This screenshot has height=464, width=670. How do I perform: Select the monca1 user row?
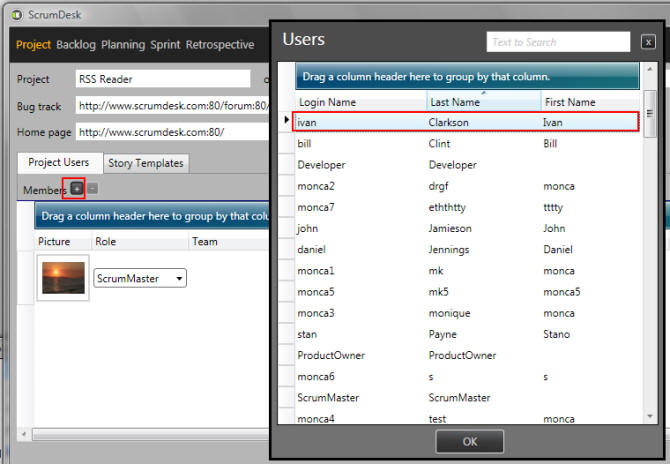(x=467, y=271)
